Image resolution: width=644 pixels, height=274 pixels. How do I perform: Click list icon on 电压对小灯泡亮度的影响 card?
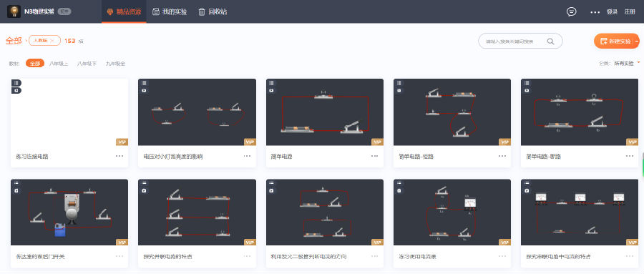(x=144, y=83)
